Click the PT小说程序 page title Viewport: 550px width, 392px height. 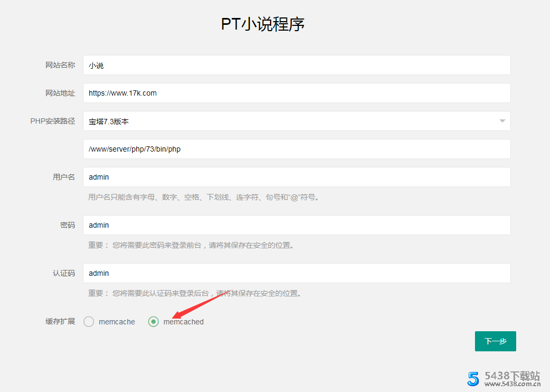click(263, 24)
